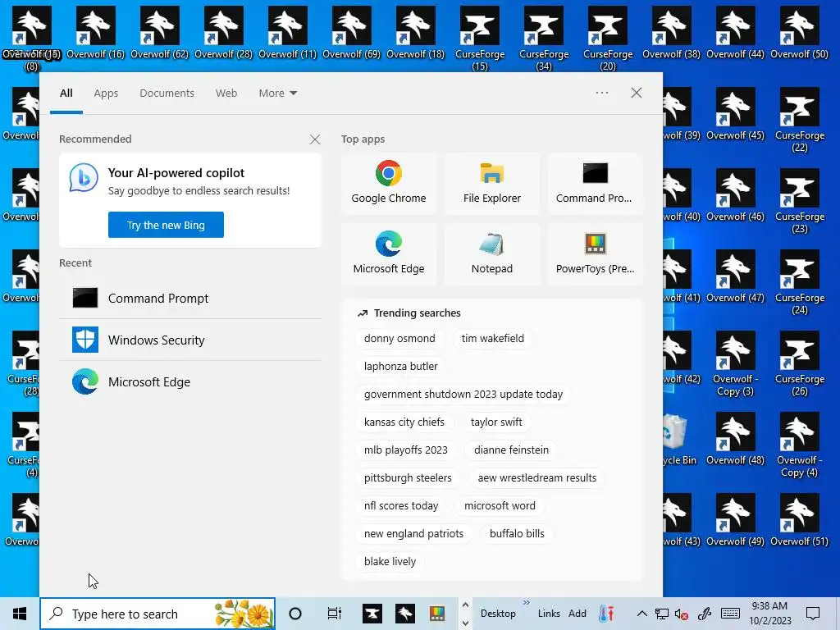The image size is (840, 630).
Task: Open the Overwolf (62) desktop shortcut
Action: [160, 33]
